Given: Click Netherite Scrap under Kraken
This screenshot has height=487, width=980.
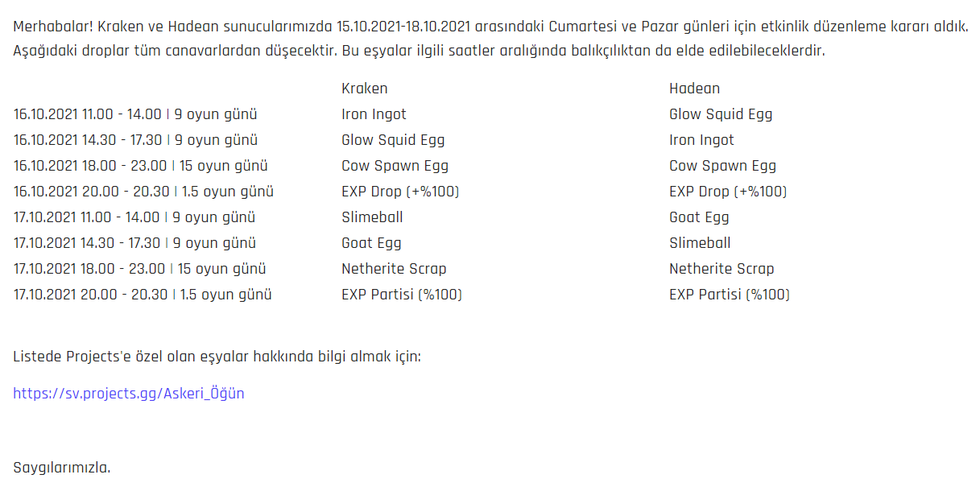Looking at the screenshot, I should [394, 269].
